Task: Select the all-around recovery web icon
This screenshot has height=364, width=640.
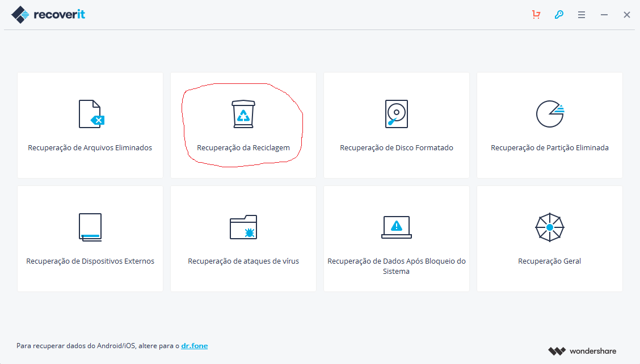Action: [549, 227]
